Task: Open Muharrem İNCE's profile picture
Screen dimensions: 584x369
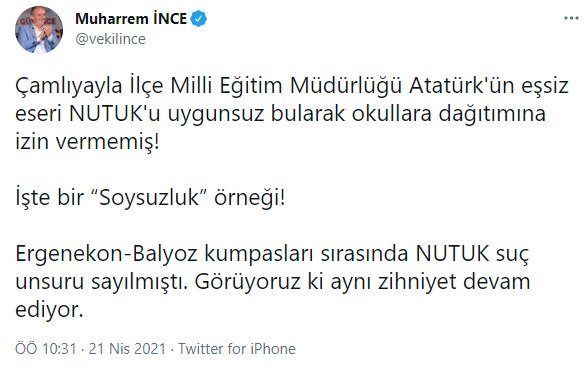Action: [39, 30]
